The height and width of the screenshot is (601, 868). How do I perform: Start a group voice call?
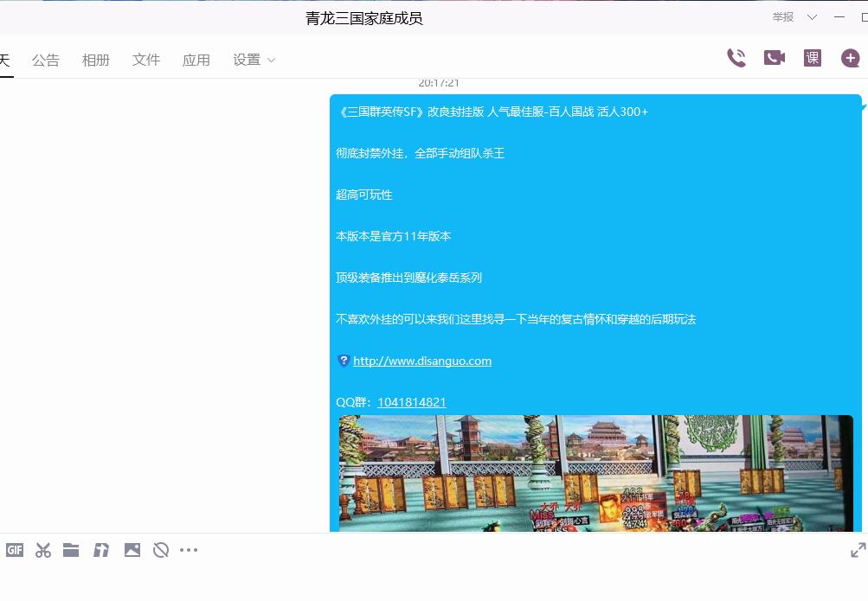[736, 58]
